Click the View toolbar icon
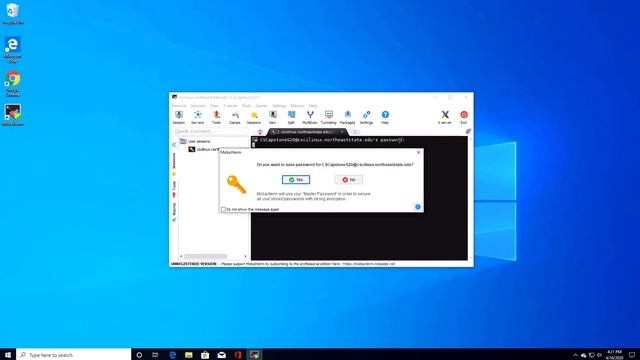The height and width of the screenshot is (360, 640). point(272,117)
